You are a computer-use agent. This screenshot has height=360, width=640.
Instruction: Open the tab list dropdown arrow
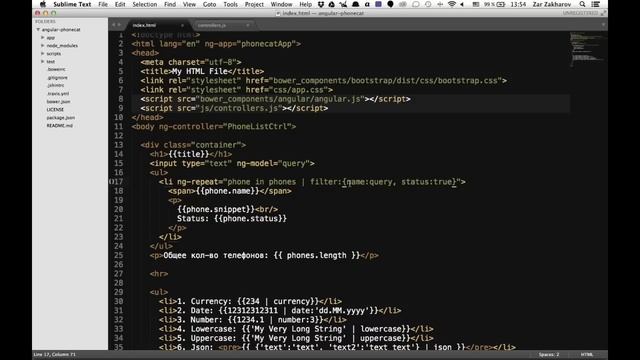(603, 25)
